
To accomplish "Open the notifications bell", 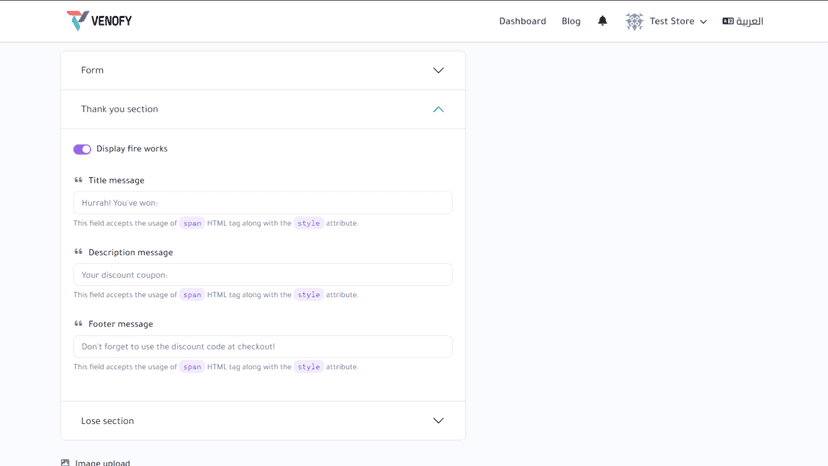I will point(603,21).
